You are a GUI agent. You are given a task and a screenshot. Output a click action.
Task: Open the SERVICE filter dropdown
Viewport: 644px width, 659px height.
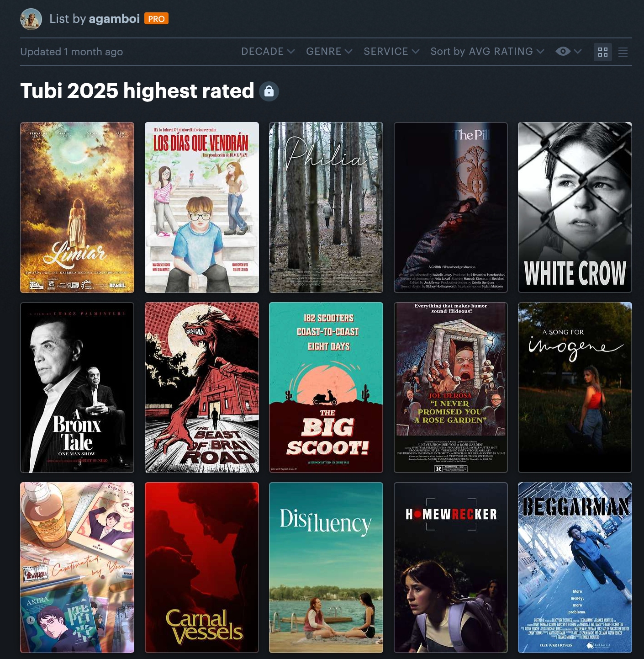391,52
